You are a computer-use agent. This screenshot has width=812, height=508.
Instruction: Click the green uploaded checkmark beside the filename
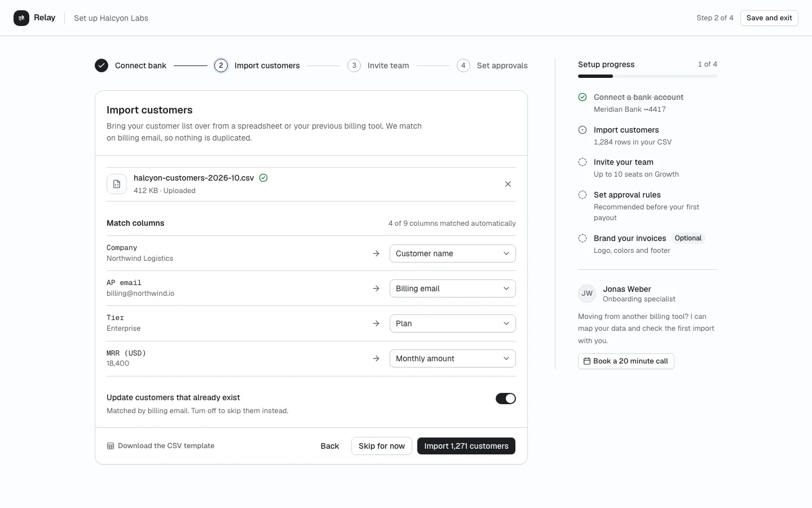pos(263,178)
